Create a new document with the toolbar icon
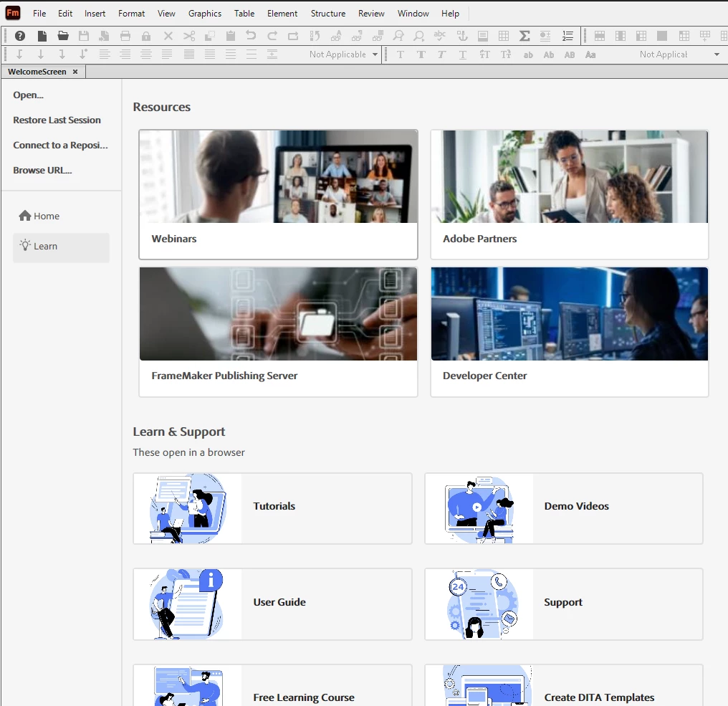This screenshot has width=728, height=706. point(42,36)
